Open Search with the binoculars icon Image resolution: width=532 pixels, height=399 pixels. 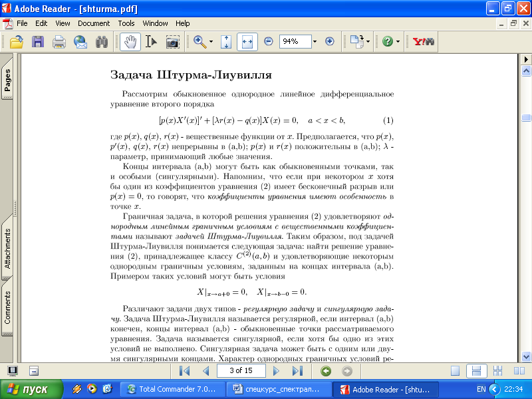click(x=102, y=42)
